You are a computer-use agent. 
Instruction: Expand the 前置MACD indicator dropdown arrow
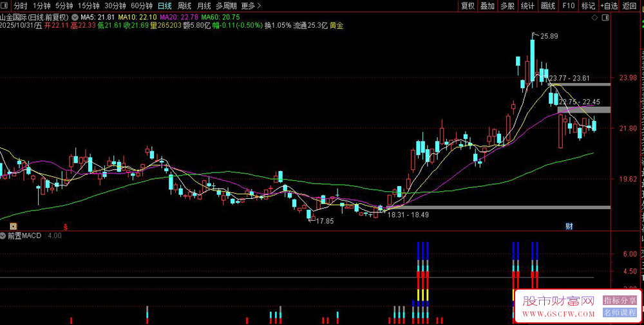(x=4, y=236)
